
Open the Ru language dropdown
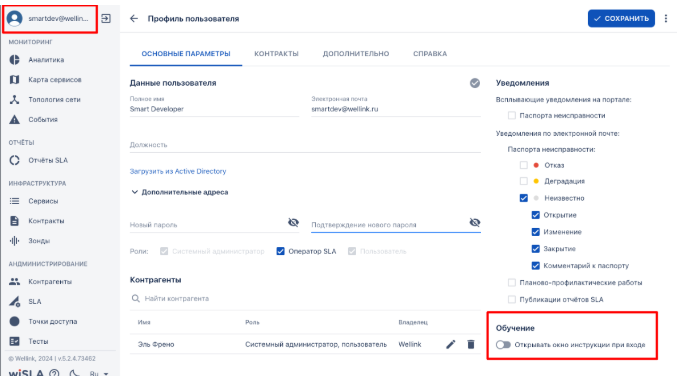point(99,373)
